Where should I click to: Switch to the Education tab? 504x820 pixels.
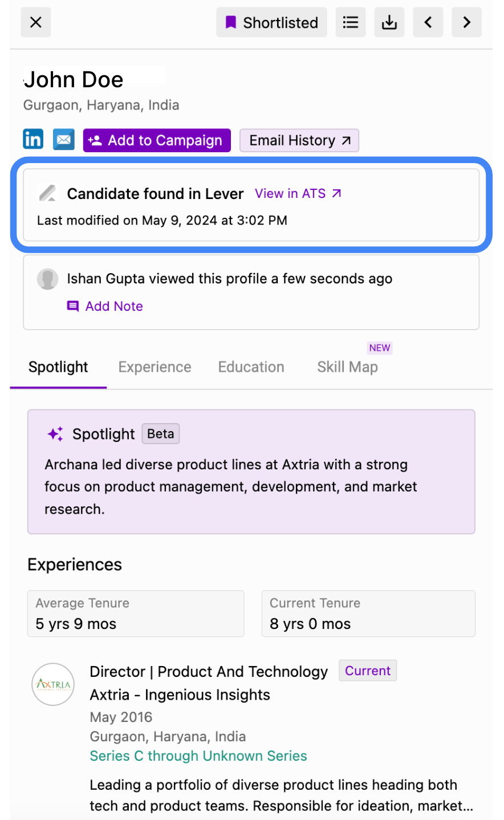[x=251, y=367]
